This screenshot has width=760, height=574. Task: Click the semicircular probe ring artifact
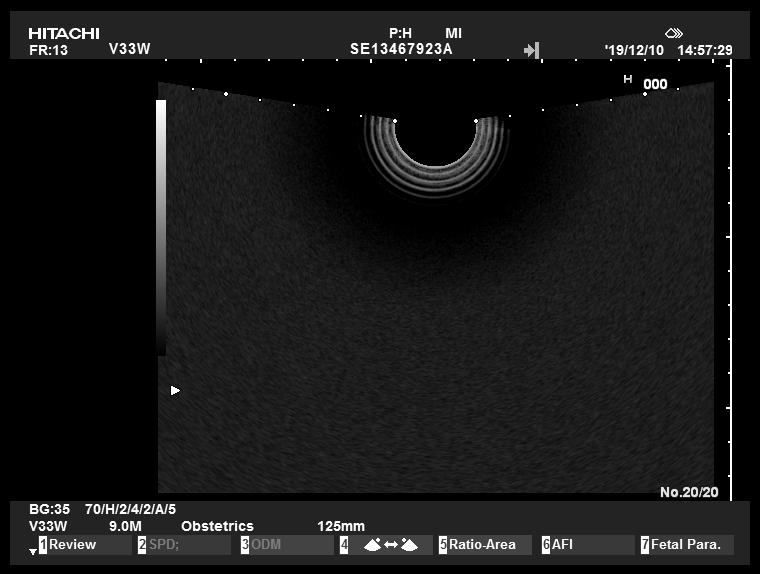[435, 160]
